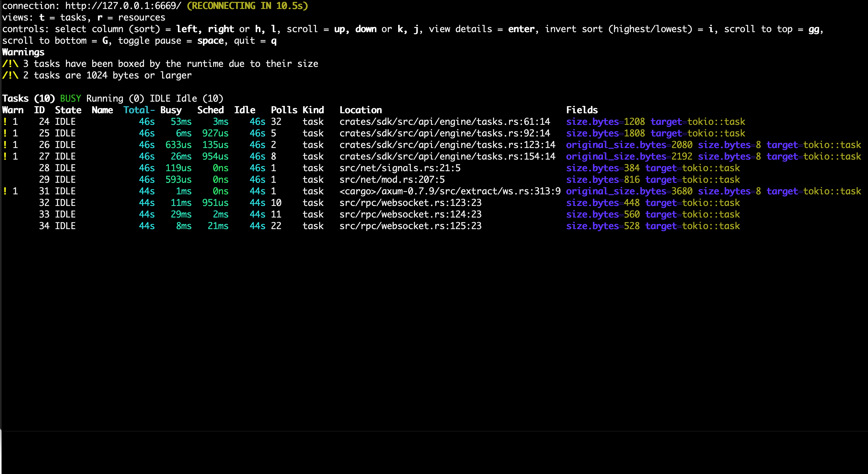The image size is (868, 474).
Task: Click the Location column header
Action: (x=360, y=110)
